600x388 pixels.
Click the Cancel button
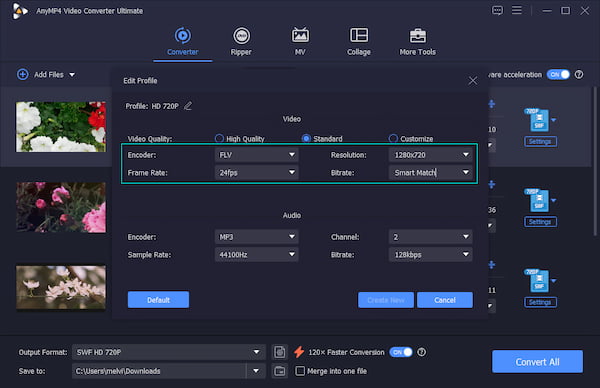coord(445,300)
